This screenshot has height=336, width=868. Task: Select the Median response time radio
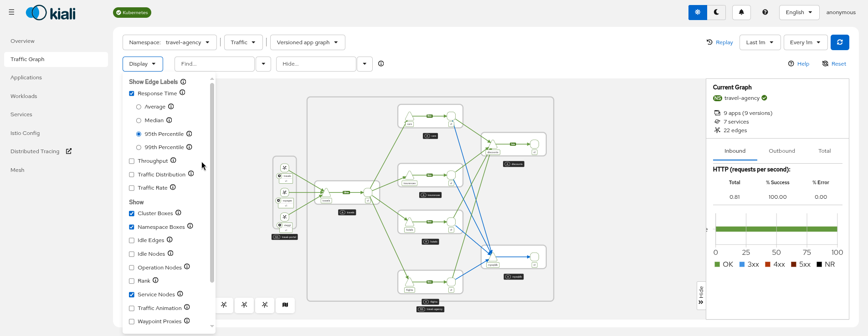[x=139, y=121]
